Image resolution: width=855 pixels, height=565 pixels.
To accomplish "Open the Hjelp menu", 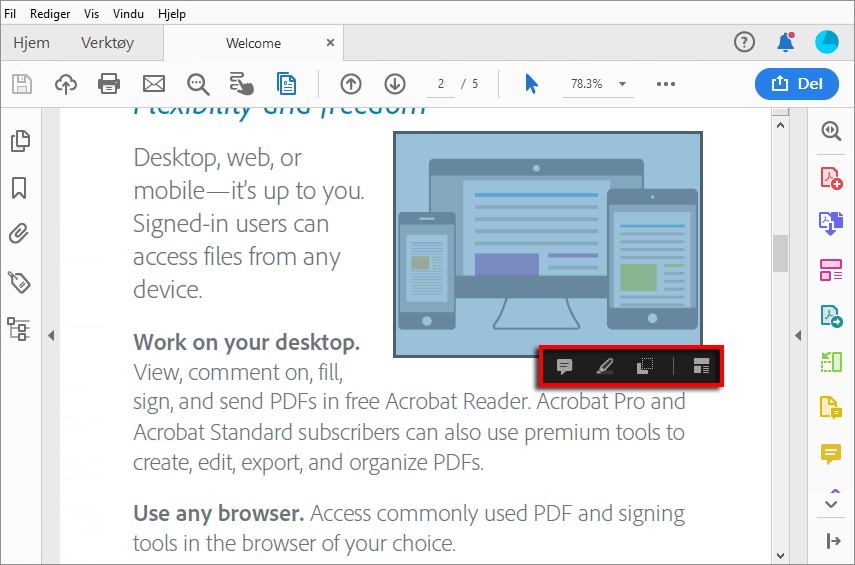I will pyautogui.click(x=172, y=14).
